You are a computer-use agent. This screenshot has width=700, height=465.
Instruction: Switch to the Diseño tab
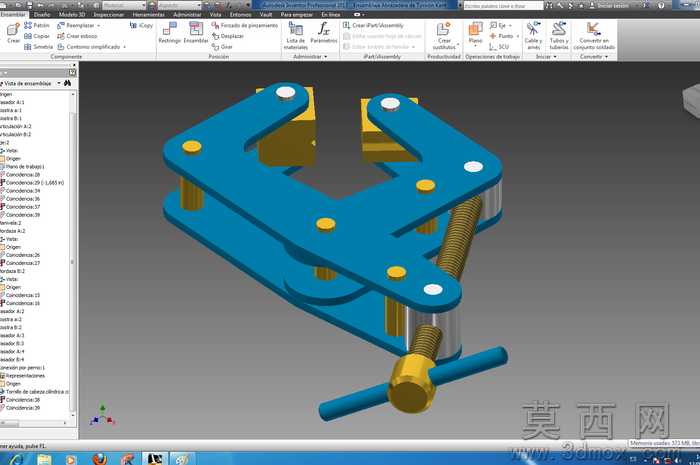(42, 15)
